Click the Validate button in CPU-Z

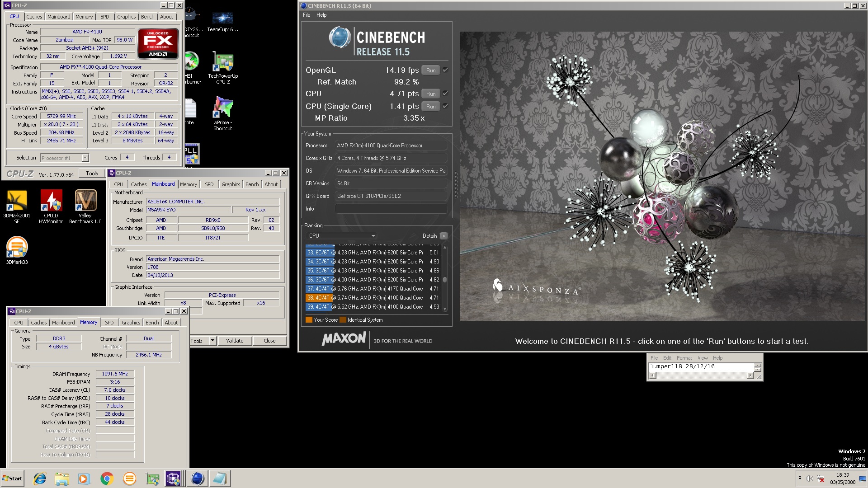(x=235, y=341)
